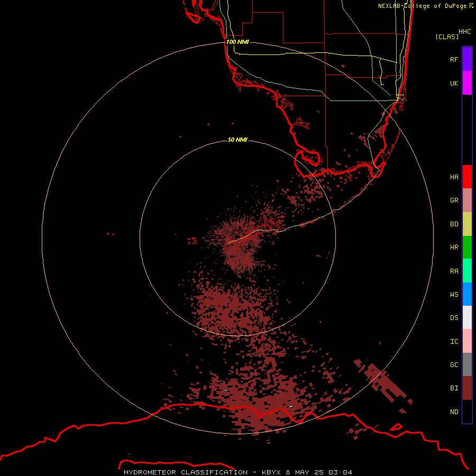Click the HA red legend color swatch
476x476 pixels.
[467, 177]
